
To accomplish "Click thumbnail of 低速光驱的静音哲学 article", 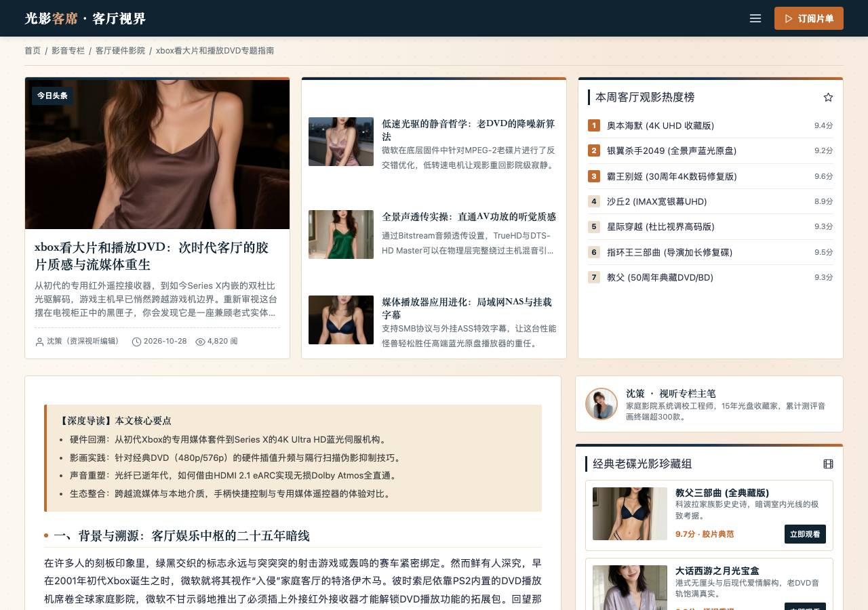I will (x=341, y=142).
